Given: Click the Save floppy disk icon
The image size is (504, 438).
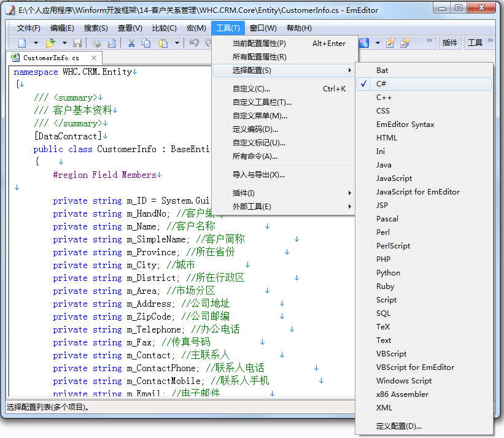Looking at the screenshot, I should [77, 43].
